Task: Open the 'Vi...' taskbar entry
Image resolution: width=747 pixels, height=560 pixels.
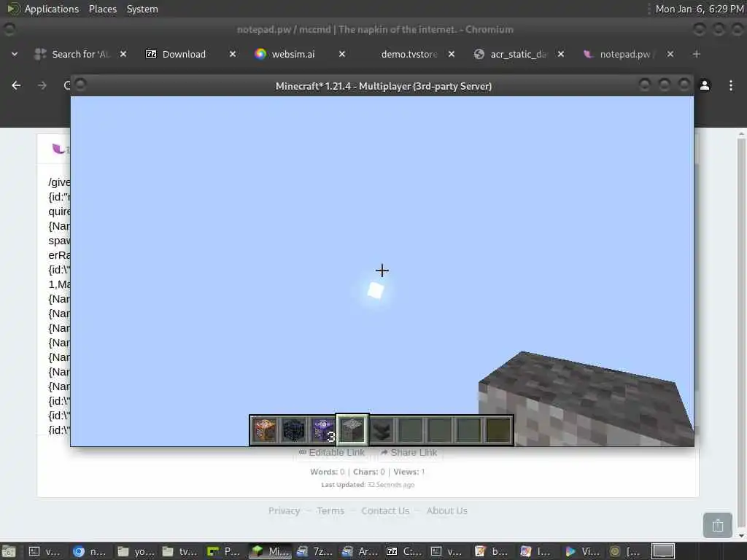Action: pyautogui.click(x=583, y=551)
